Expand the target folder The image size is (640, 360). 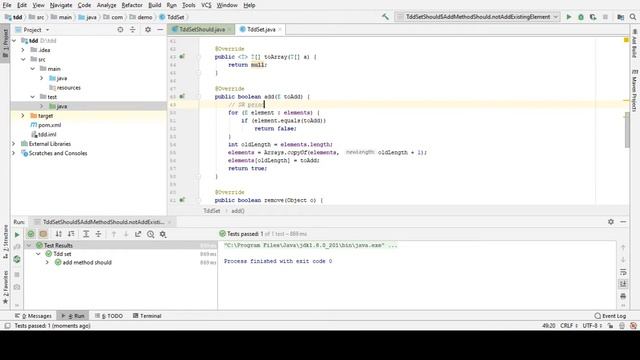[x=23, y=116]
